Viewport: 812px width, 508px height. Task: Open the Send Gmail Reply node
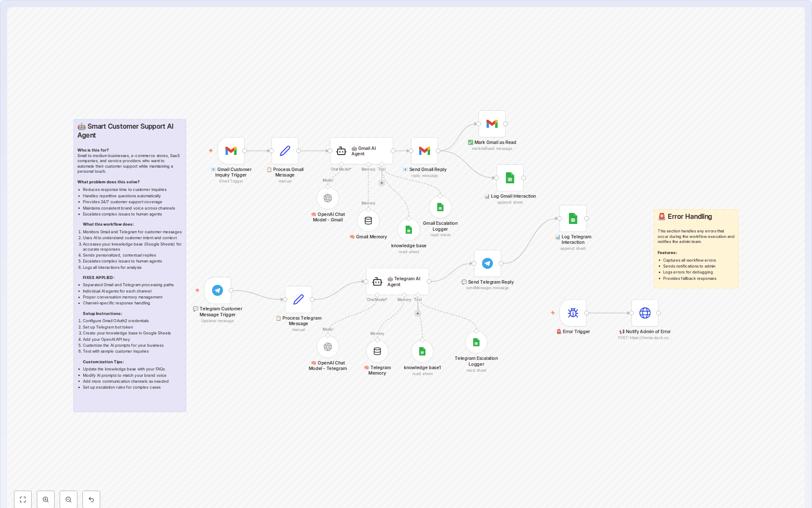pyautogui.click(x=424, y=151)
